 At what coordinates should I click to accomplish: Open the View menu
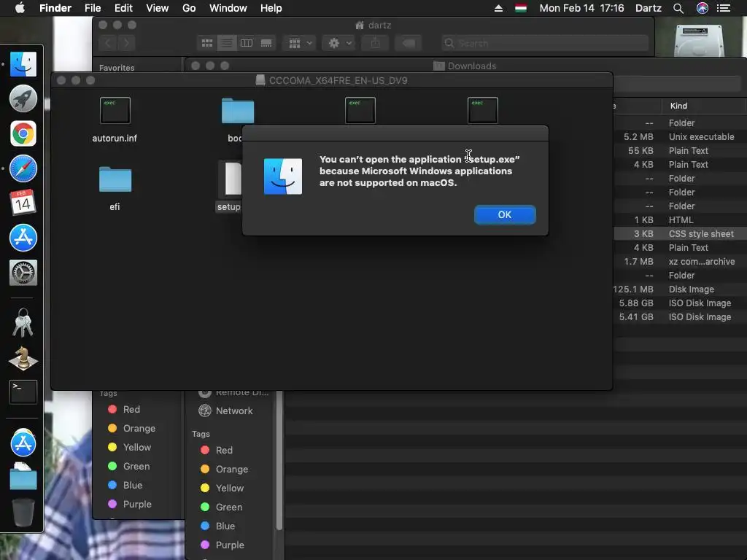[x=158, y=8]
